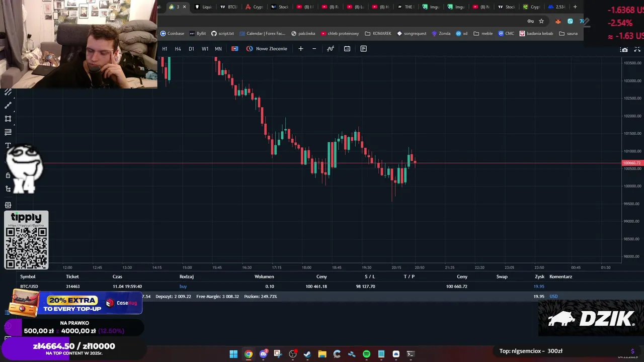Sort positions by Zysk column
This screenshot has height=362, width=644.
click(539, 277)
